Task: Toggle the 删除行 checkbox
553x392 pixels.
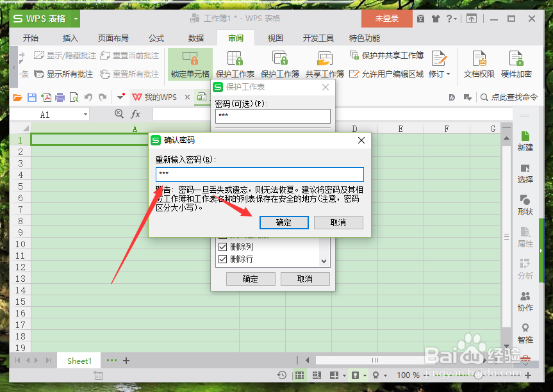Action: (x=222, y=258)
